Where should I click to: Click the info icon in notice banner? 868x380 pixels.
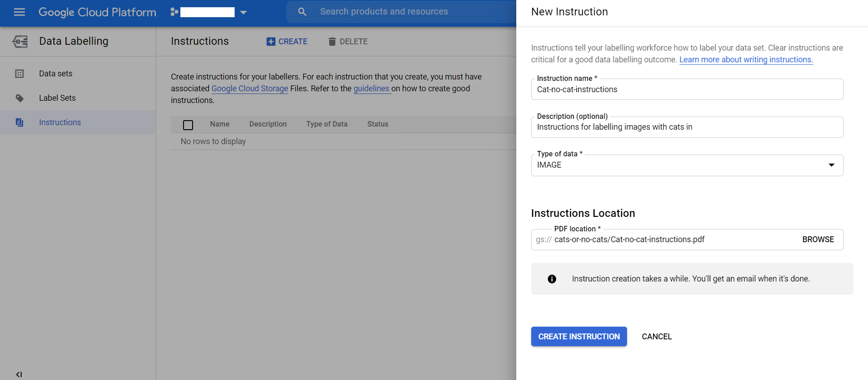point(552,279)
